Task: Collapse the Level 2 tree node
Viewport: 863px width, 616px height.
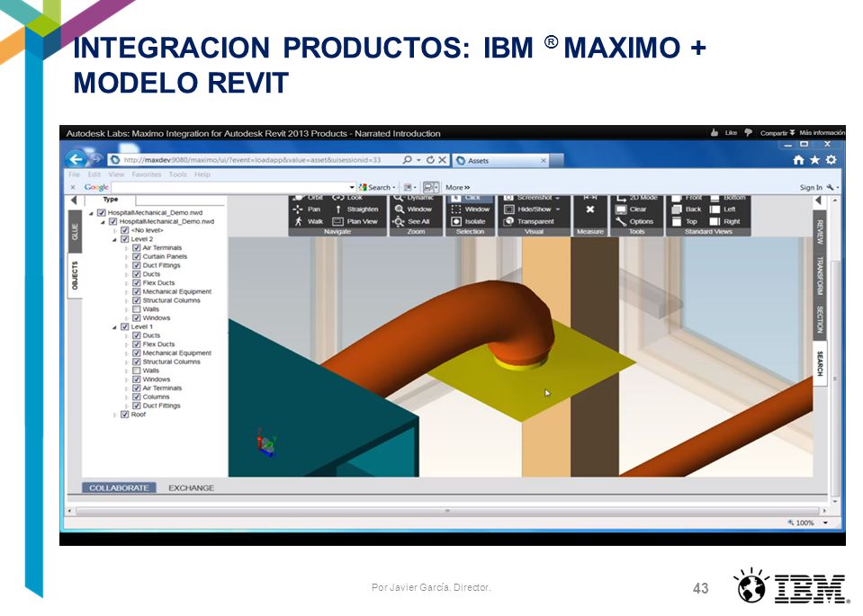Action: coord(114,240)
